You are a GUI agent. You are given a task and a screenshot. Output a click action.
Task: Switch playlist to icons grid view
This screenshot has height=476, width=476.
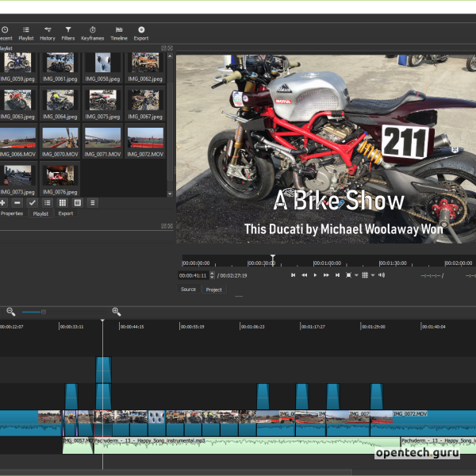(x=63, y=203)
